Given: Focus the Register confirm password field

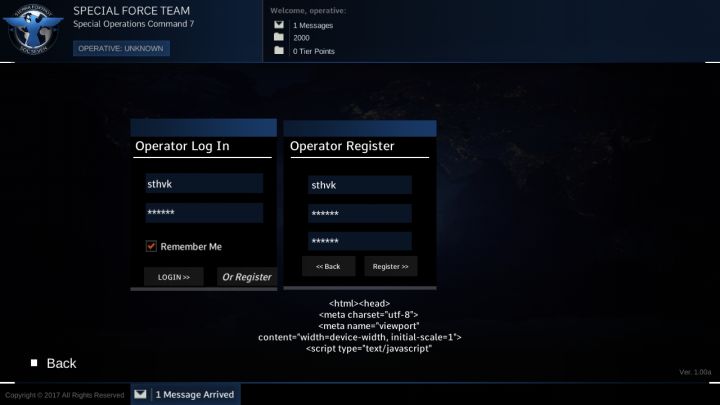Looking at the screenshot, I should [360, 241].
